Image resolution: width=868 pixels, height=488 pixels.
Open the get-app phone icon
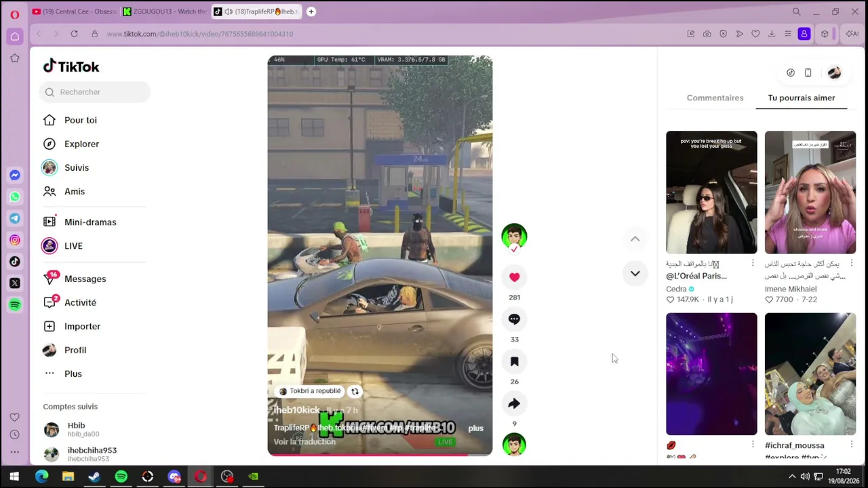(x=808, y=73)
